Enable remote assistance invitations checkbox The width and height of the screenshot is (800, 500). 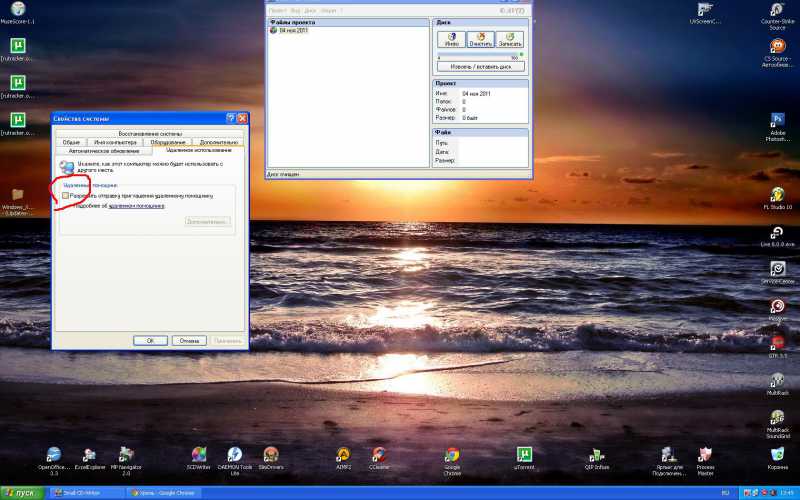point(66,197)
